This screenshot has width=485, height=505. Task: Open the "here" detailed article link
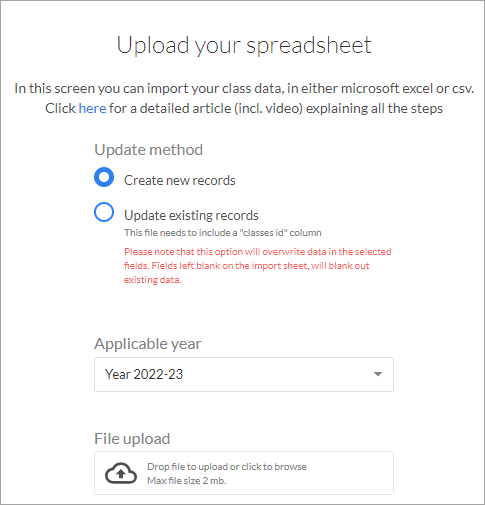coord(92,108)
